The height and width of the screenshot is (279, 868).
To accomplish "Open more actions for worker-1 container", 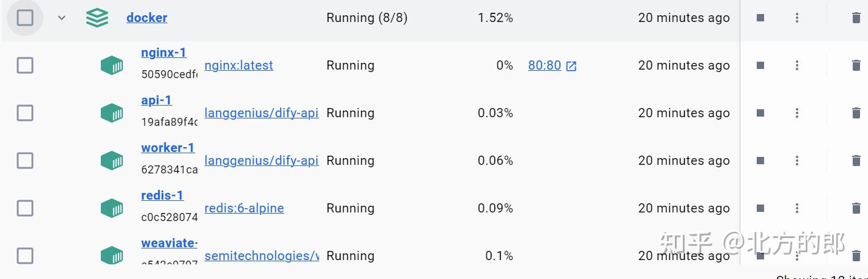I will (797, 161).
